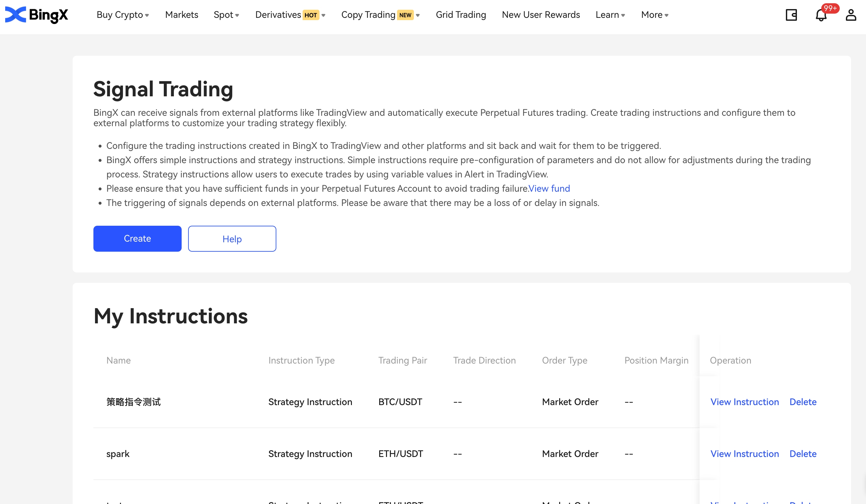This screenshot has width=866, height=504.
Task: Click the NEW badge beside Copy Trading
Action: tap(405, 15)
